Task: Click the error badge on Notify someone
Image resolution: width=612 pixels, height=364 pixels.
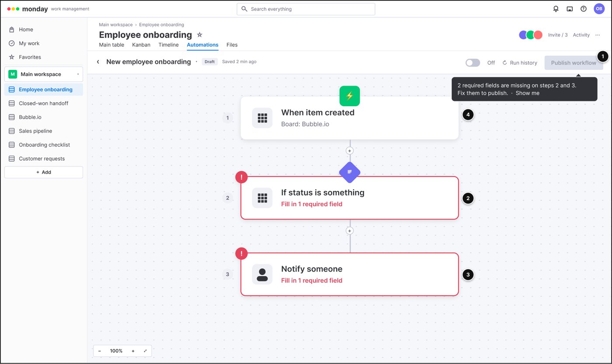Action: pos(241,253)
